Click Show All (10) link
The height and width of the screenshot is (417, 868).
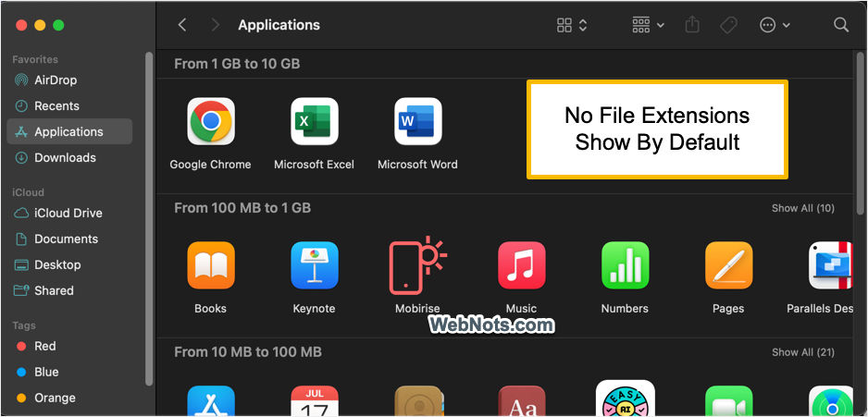pyautogui.click(x=802, y=208)
